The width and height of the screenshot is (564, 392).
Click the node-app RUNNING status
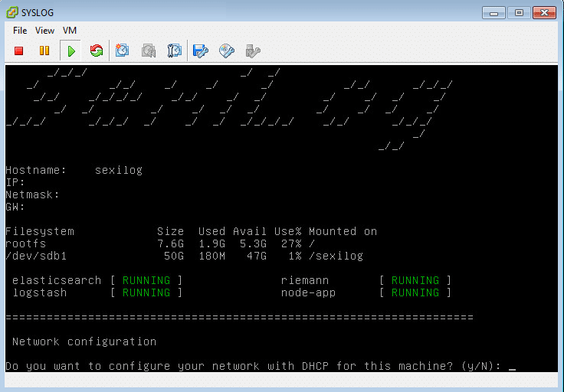coord(415,292)
